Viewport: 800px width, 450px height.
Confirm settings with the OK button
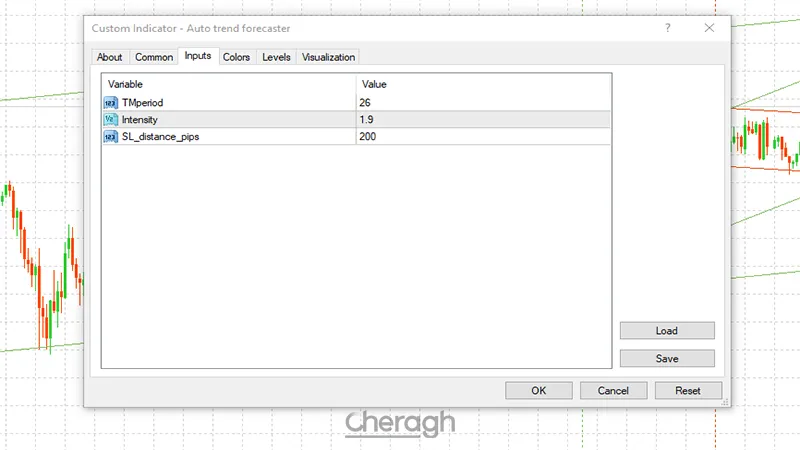pyautogui.click(x=538, y=390)
